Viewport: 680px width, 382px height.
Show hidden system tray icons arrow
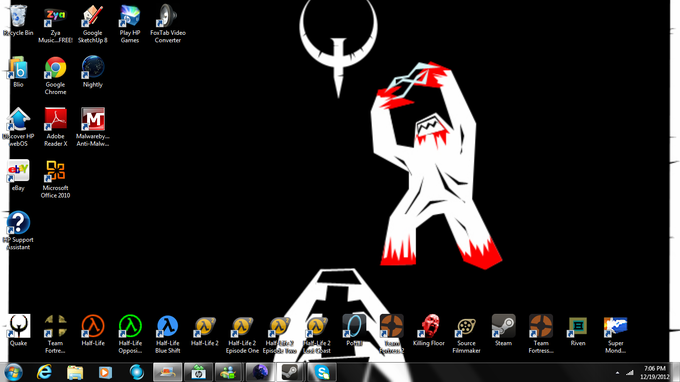(618, 373)
